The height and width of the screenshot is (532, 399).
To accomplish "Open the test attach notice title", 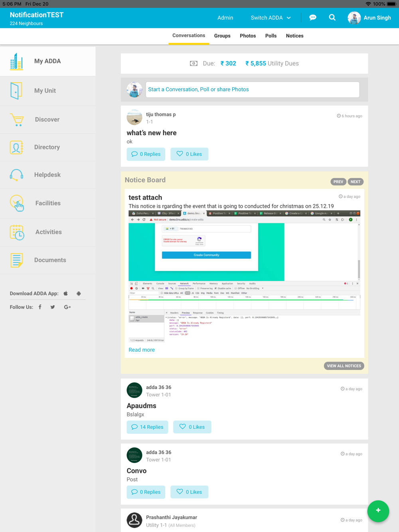I will [x=145, y=197].
